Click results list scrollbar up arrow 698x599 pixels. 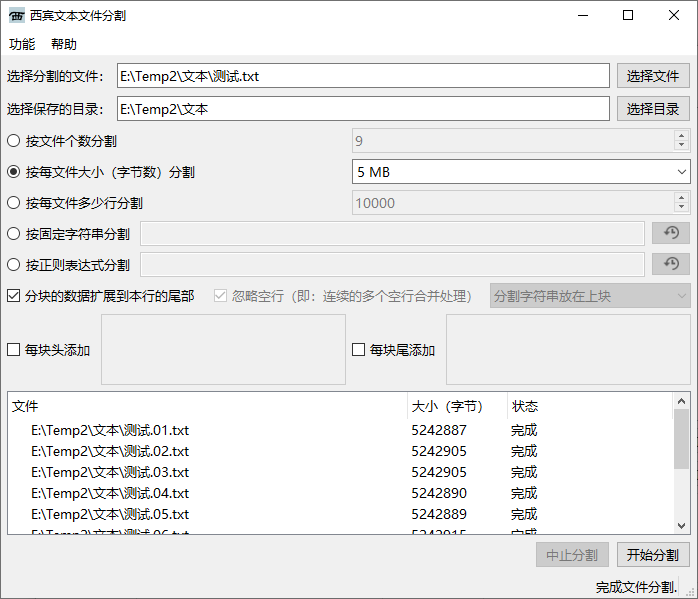coord(681,401)
